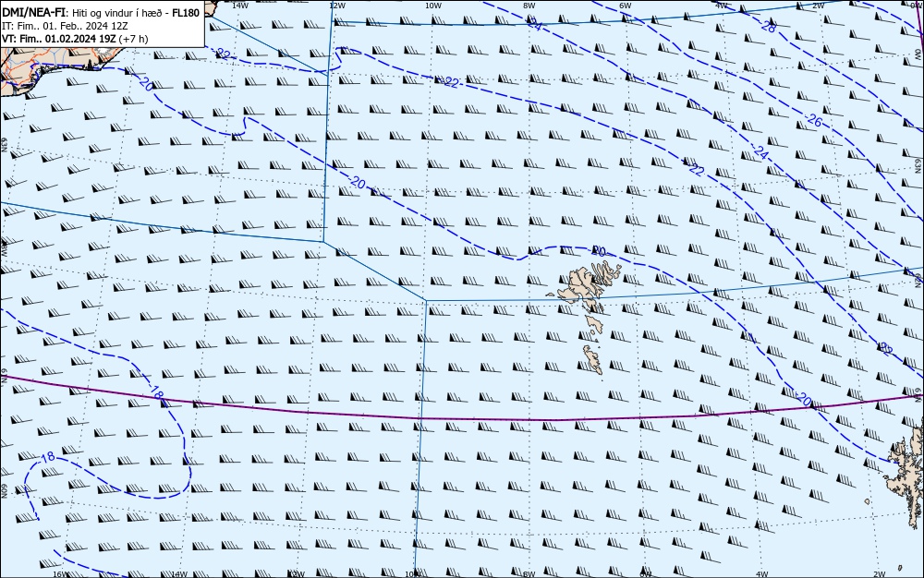The height and width of the screenshot is (578, 924).
Task: Click the 26 temperature contour label
Action: point(814,121)
